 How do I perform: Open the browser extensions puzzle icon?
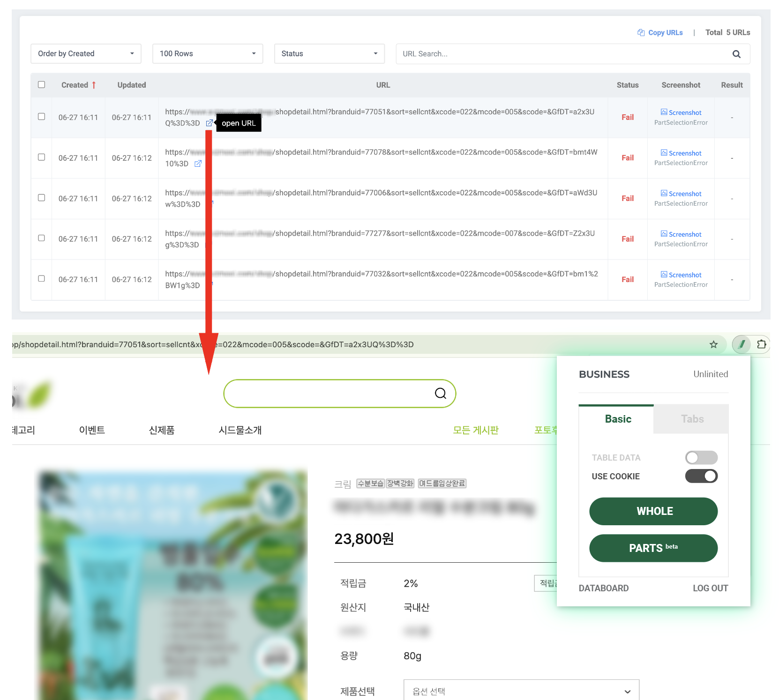coord(762,344)
